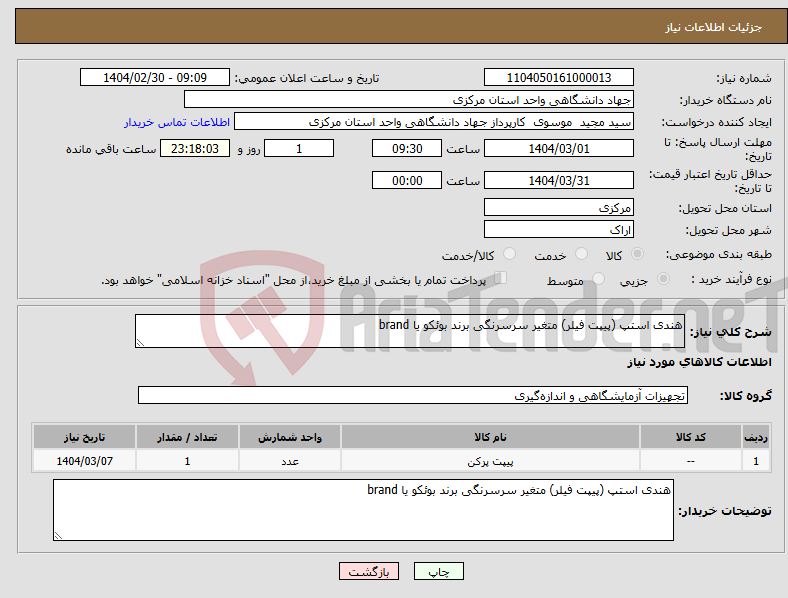
Task: Click the unit cell عدد
Action: click(290, 461)
